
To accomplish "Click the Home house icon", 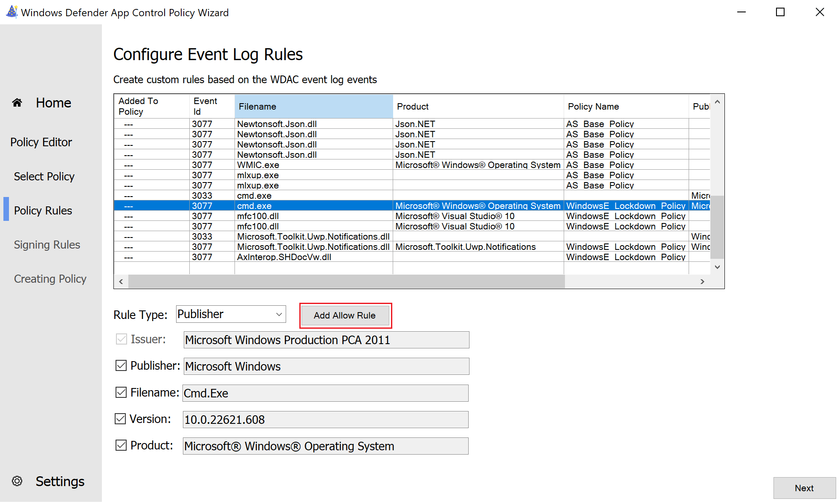I will 17,103.
